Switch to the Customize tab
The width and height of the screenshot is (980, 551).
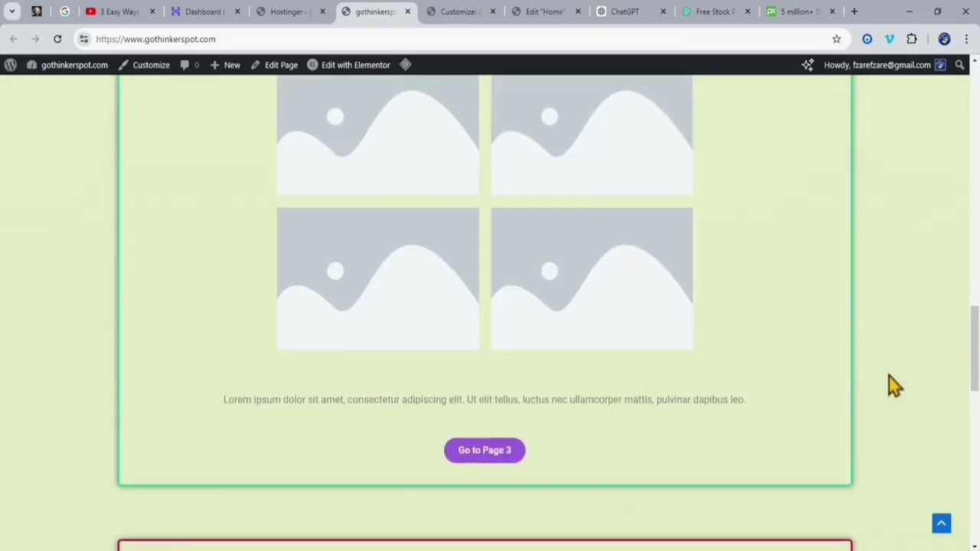460,11
